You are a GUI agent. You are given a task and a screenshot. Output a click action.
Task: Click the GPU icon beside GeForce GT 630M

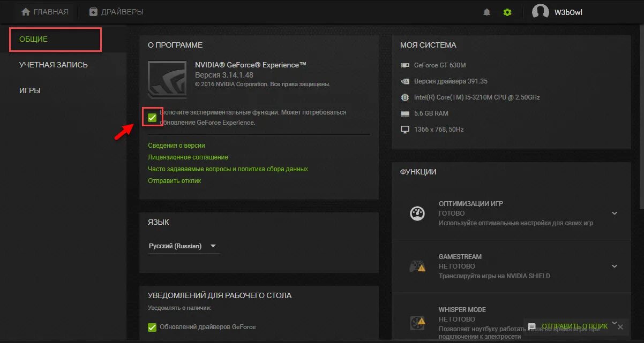click(405, 65)
